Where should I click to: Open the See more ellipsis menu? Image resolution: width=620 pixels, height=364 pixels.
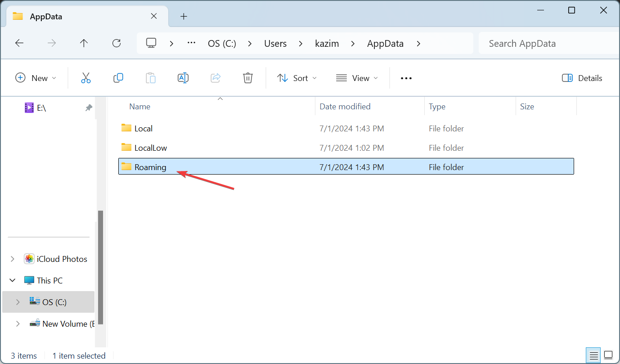point(406,78)
